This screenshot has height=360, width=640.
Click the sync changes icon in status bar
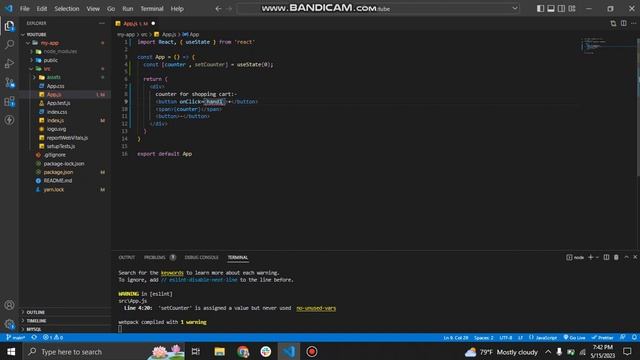tap(34, 338)
